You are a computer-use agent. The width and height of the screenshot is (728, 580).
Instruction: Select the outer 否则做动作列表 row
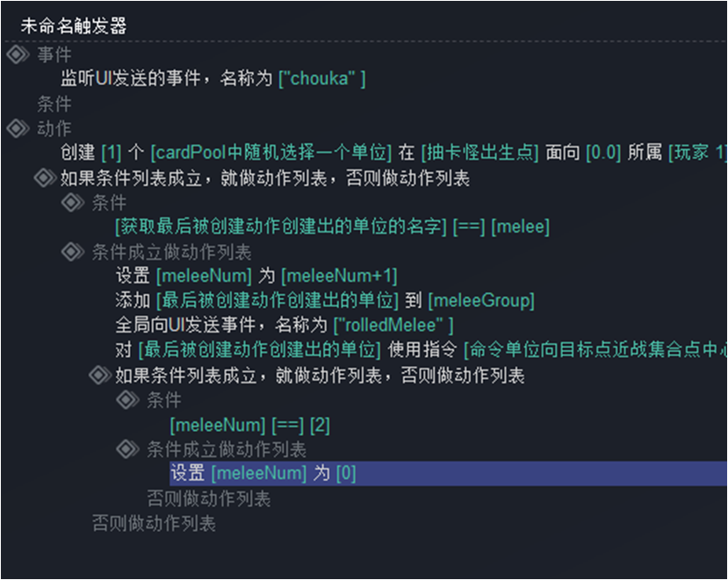pos(155,523)
